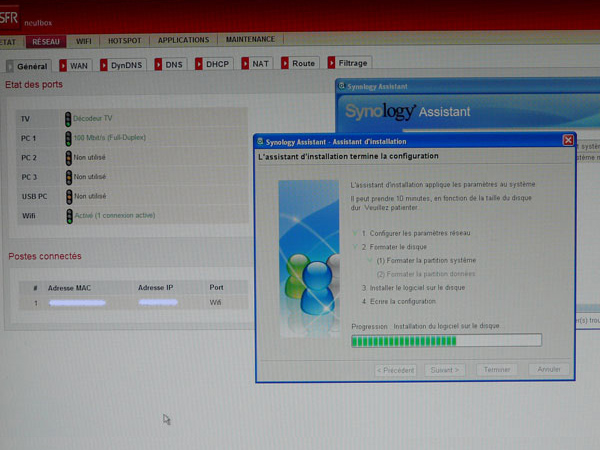Viewport: 600px width, 450px height.
Task: Open the DNS sub-tab
Action: pyautogui.click(x=170, y=64)
